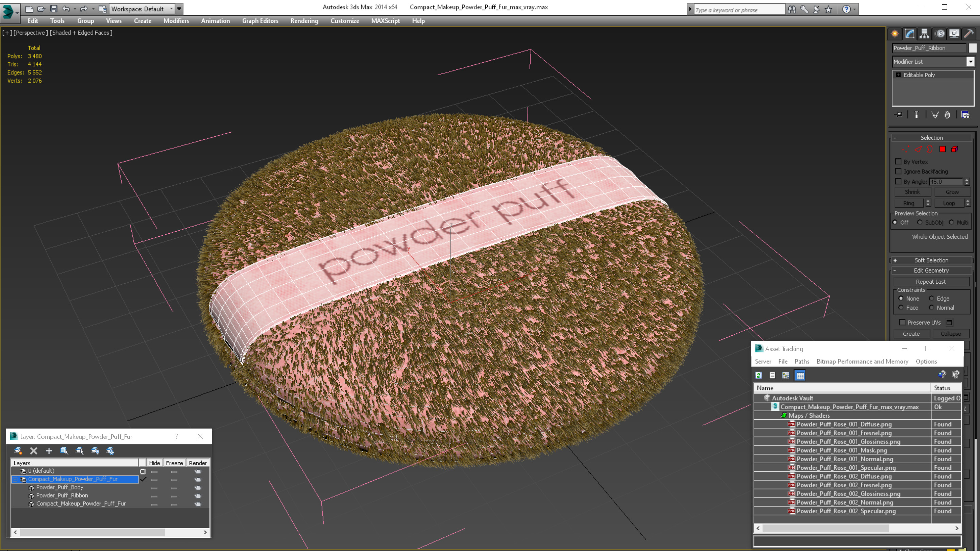This screenshot has height=551, width=980.
Task: Select the Edge constraint radio button
Action: point(931,299)
